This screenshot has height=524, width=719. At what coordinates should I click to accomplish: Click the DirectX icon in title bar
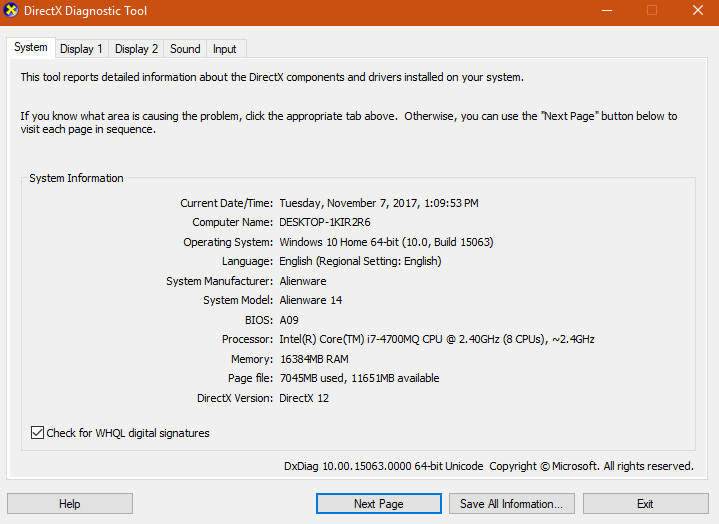coord(11,11)
